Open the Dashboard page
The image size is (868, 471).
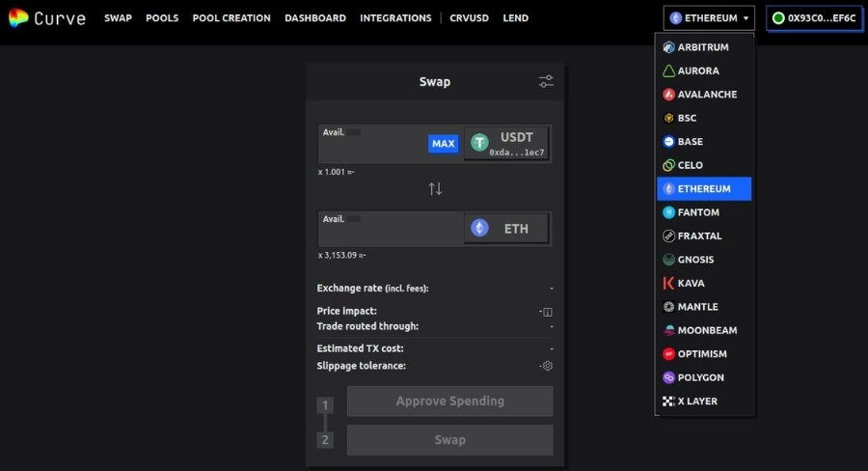click(x=315, y=18)
